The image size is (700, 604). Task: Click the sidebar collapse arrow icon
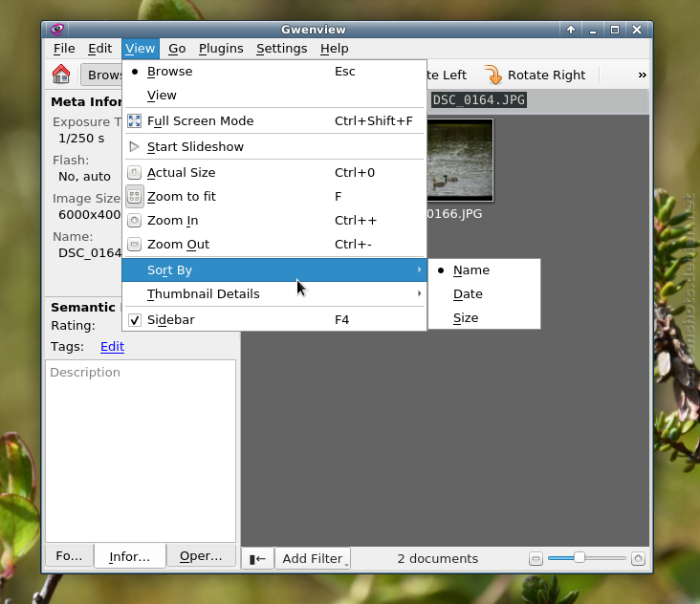tap(257, 558)
